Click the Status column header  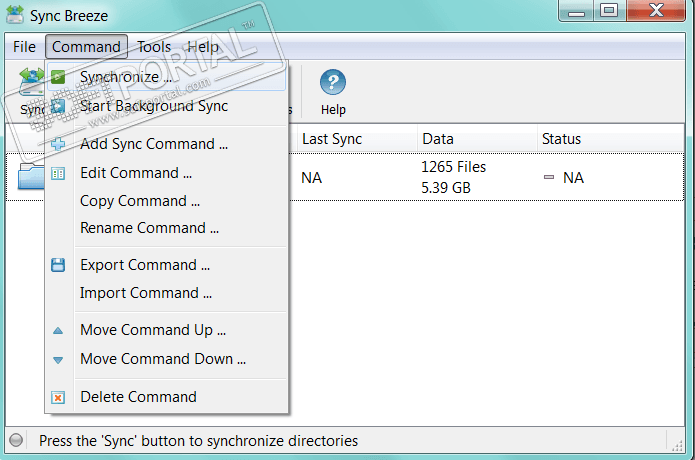[x=561, y=139]
